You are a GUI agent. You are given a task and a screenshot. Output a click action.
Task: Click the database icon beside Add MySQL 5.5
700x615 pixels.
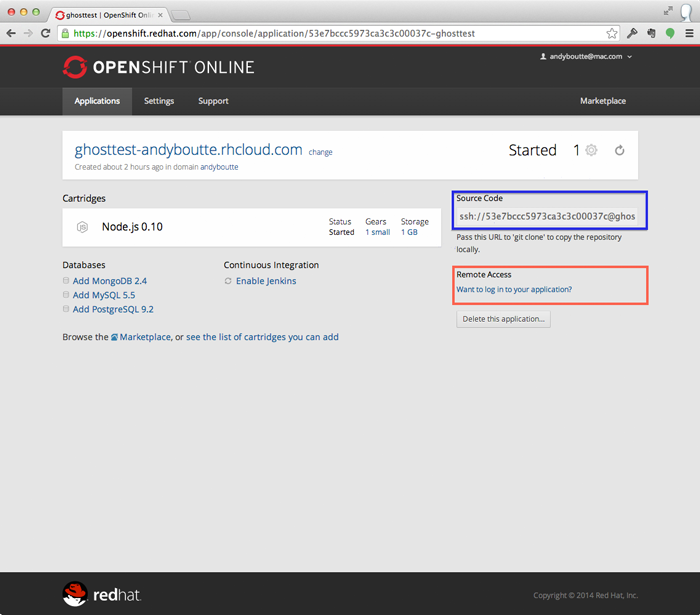(66, 295)
